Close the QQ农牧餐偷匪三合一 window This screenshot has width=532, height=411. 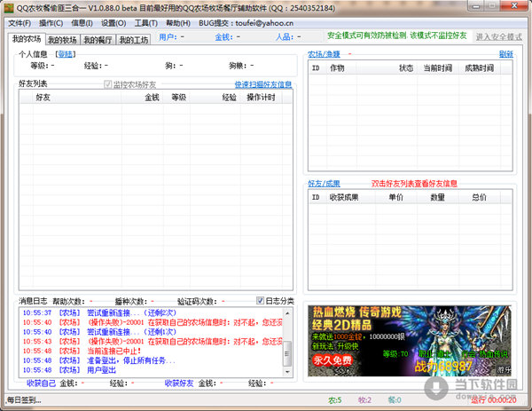(514, 6)
